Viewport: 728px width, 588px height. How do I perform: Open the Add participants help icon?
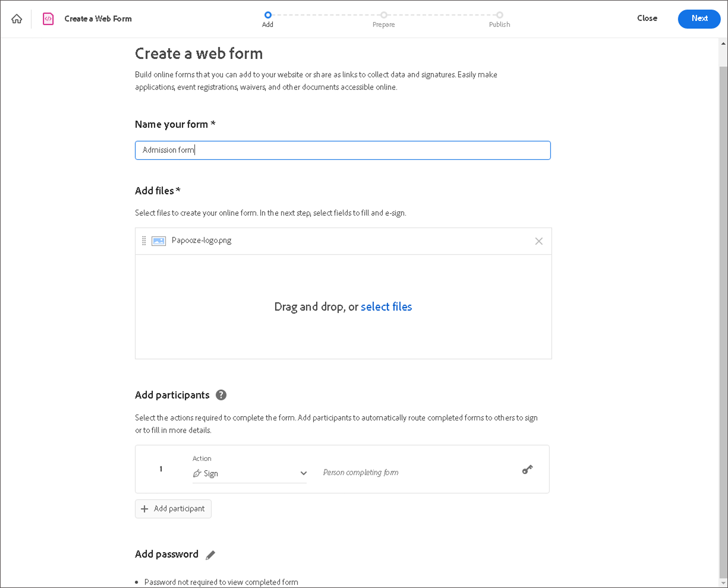coord(221,395)
